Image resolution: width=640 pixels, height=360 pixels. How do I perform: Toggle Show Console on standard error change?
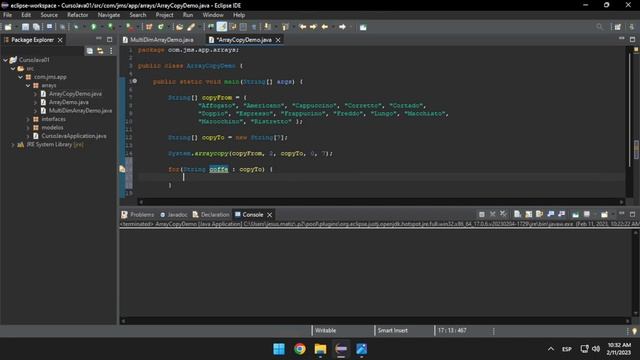click(562, 214)
